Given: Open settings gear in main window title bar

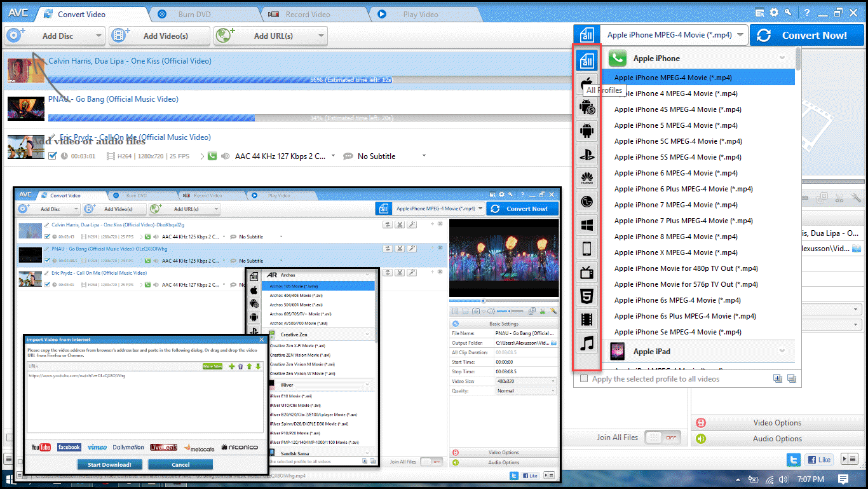Looking at the screenshot, I should click(774, 12).
